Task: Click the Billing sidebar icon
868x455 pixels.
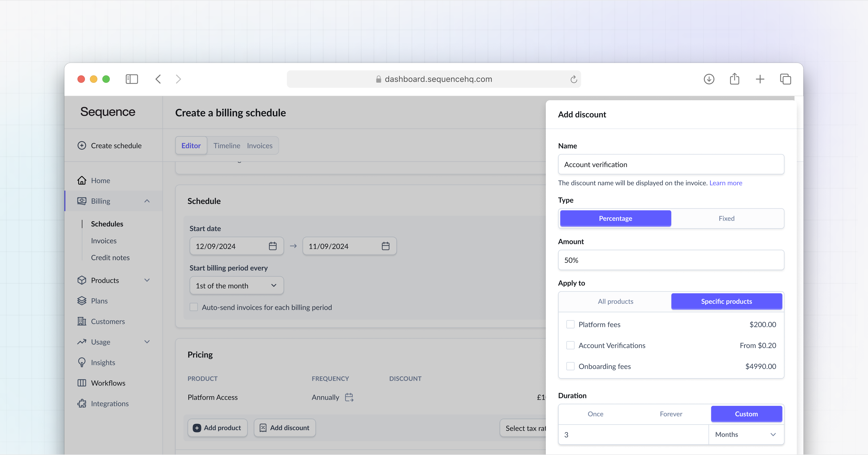Action: tap(82, 201)
